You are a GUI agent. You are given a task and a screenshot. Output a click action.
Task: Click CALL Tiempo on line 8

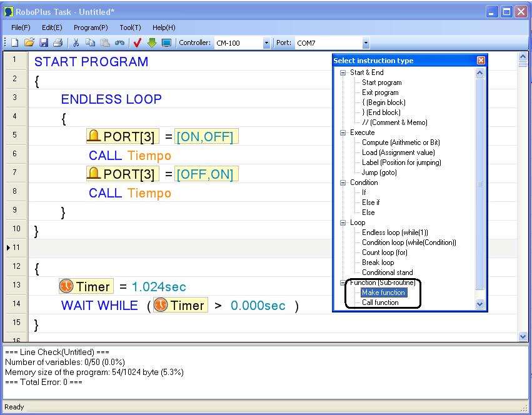130,192
